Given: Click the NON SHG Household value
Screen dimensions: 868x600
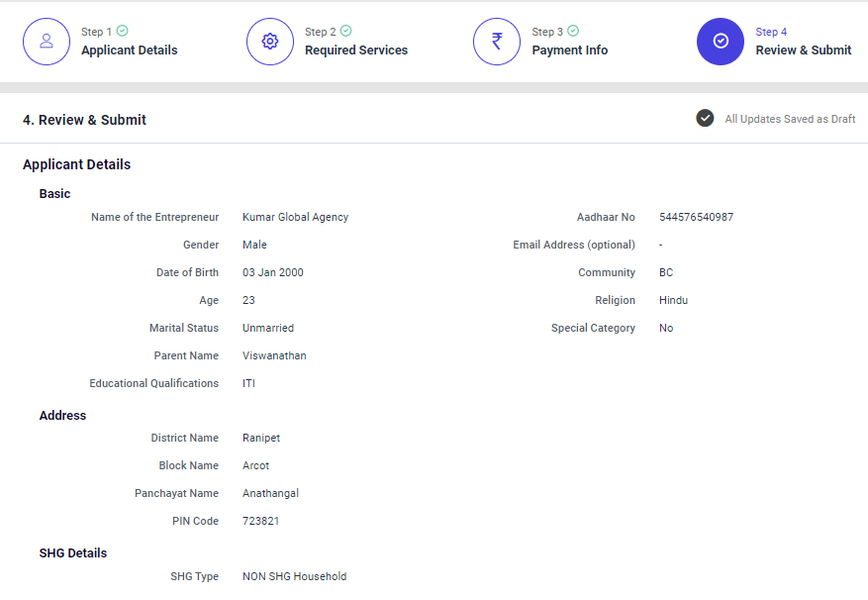Looking at the screenshot, I should (x=294, y=577).
